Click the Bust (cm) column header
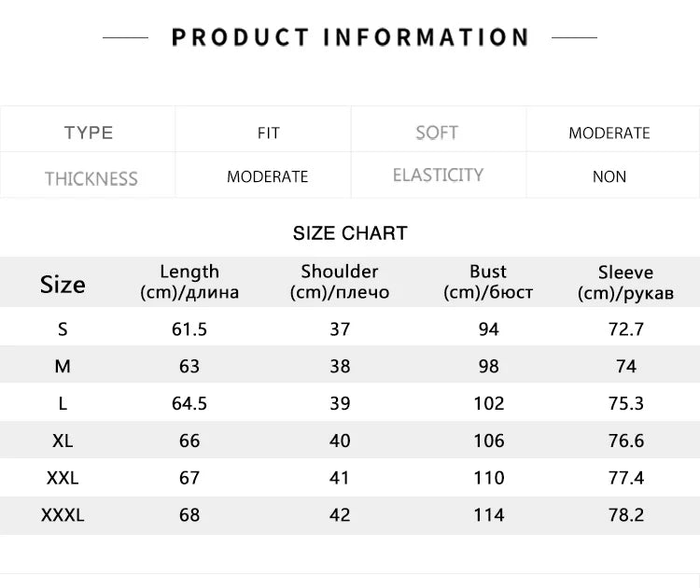The width and height of the screenshot is (700, 588). point(488,282)
